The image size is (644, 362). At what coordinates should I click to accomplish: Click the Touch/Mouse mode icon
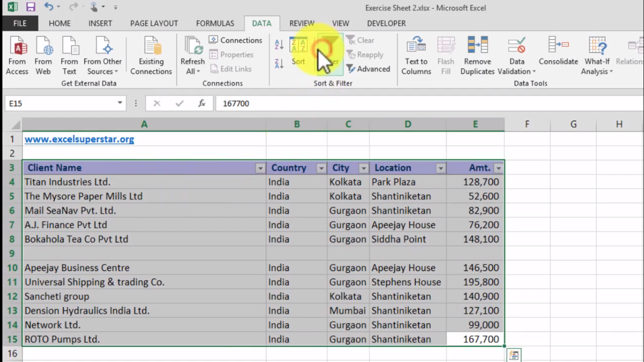(x=94, y=7)
